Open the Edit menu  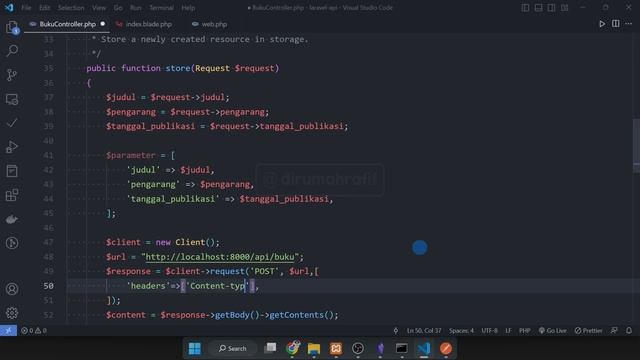pyautogui.click(x=45, y=8)
